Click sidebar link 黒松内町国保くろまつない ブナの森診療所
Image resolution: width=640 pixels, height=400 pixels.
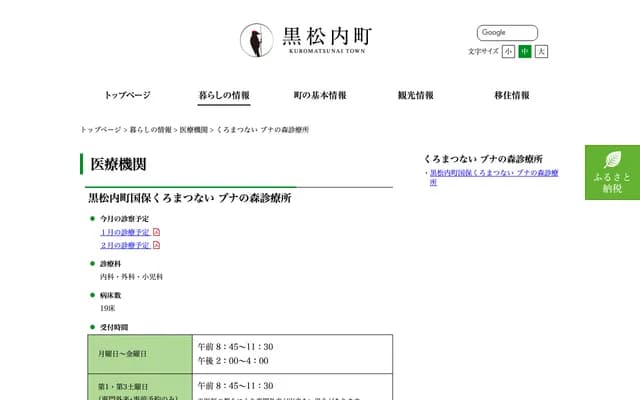pos(493,173)
